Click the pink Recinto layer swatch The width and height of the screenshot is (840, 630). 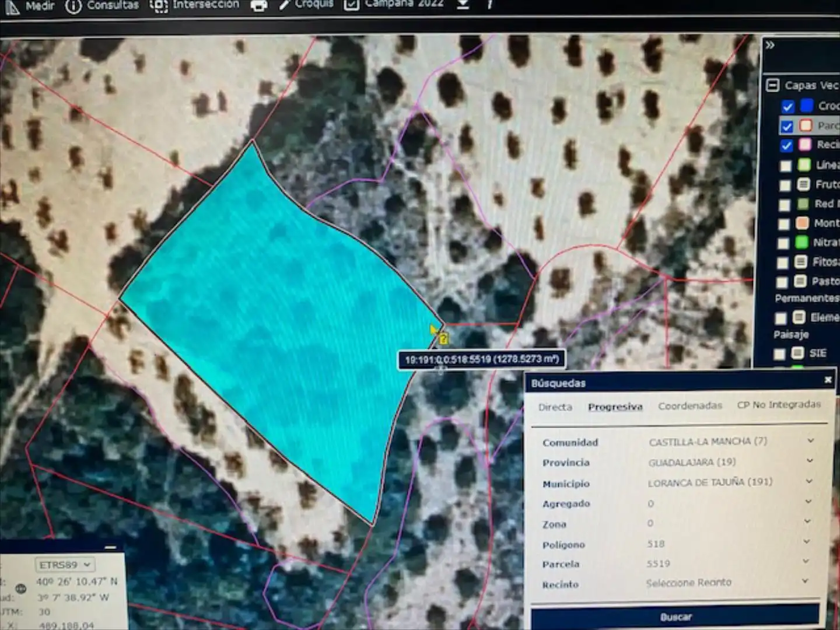click(806, 144)
